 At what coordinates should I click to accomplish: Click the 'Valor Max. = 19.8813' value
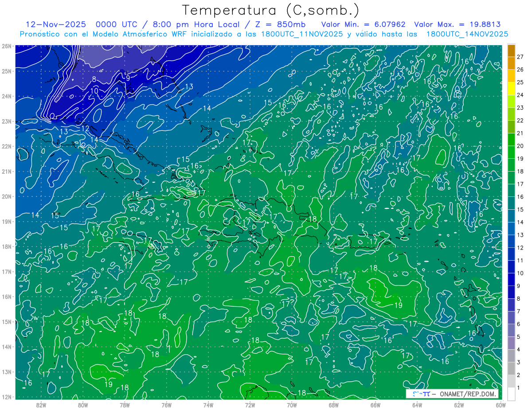point(458,24)
